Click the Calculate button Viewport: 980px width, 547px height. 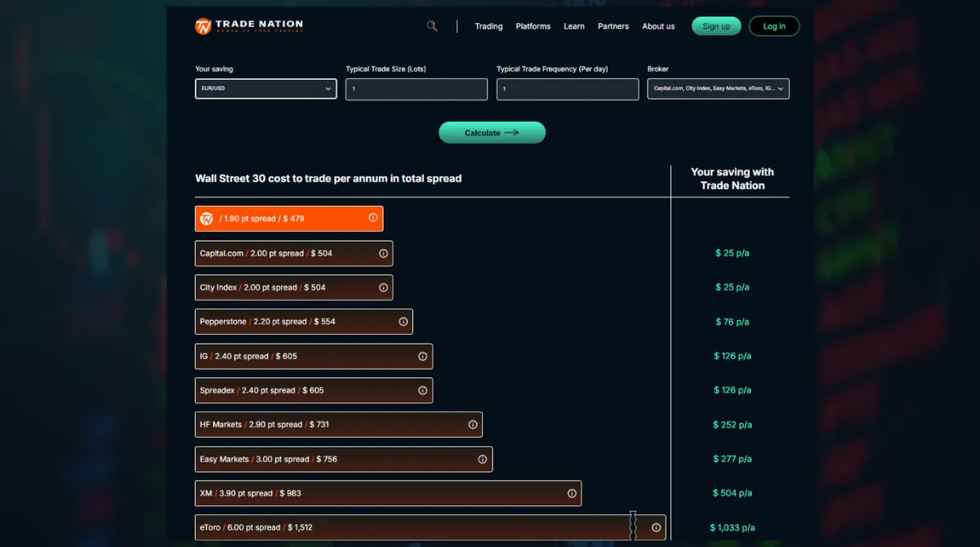point(492,132)
